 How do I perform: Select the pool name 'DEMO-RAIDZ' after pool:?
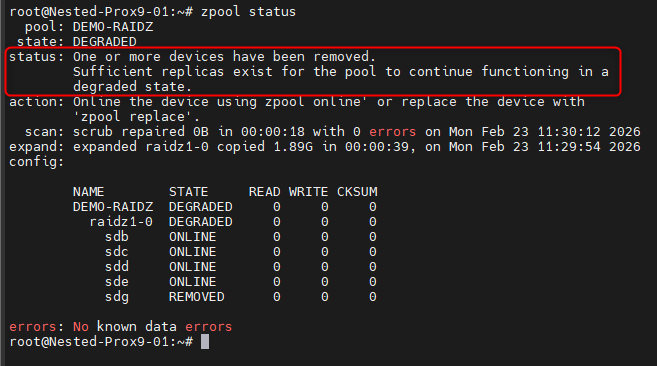tap(113, 27)
